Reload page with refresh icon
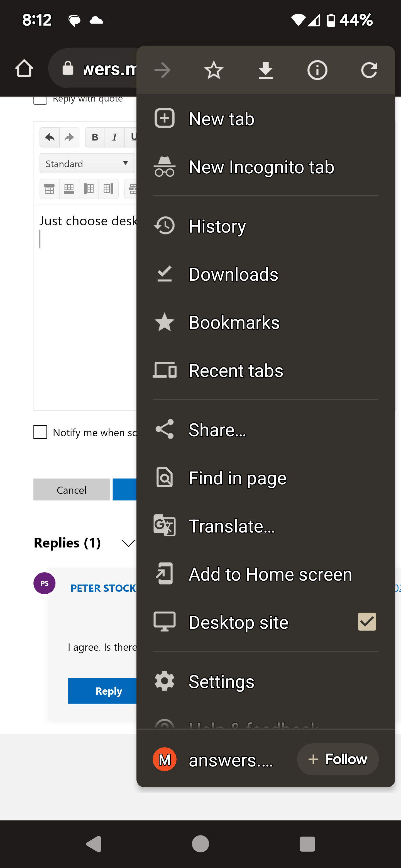The width and height of the screenshot is (401, 868). click(369, 70)
